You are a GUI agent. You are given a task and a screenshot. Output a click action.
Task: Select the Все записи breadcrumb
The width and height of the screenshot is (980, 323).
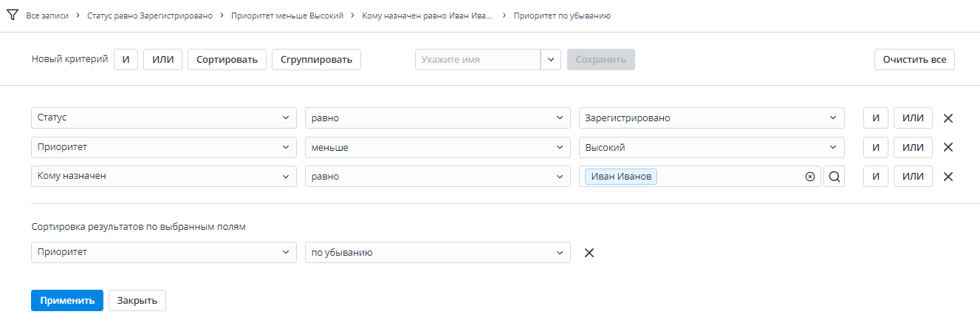pos(47,16)
